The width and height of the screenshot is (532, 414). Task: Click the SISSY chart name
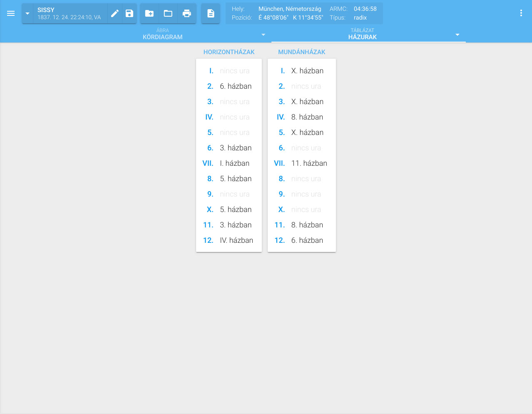(46, 10)
